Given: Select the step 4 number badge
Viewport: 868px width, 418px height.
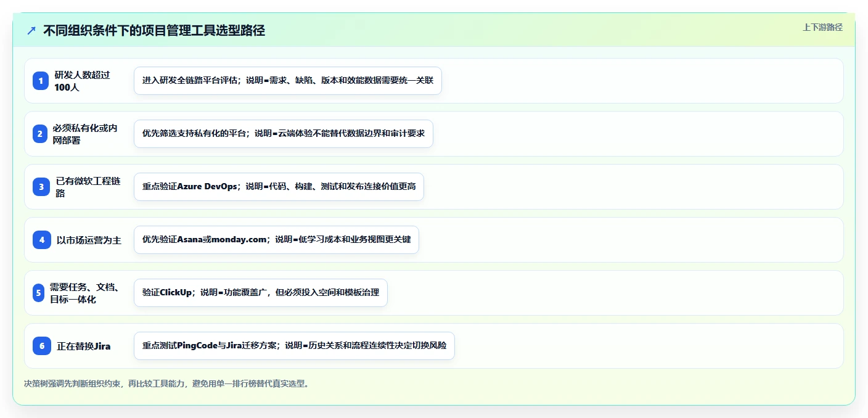Looking at the screenshot, I should click(41, 240).
